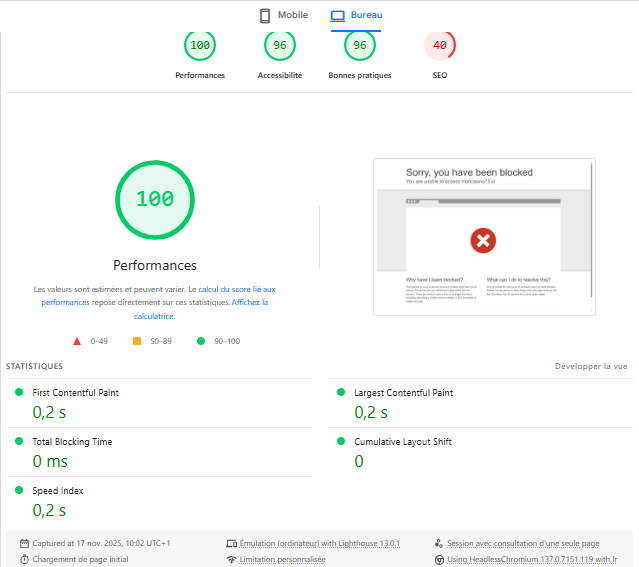Viewport: 639px width, 567px height.
Task: Expand the First Contentful Paint metric
Action: [75, 393]
